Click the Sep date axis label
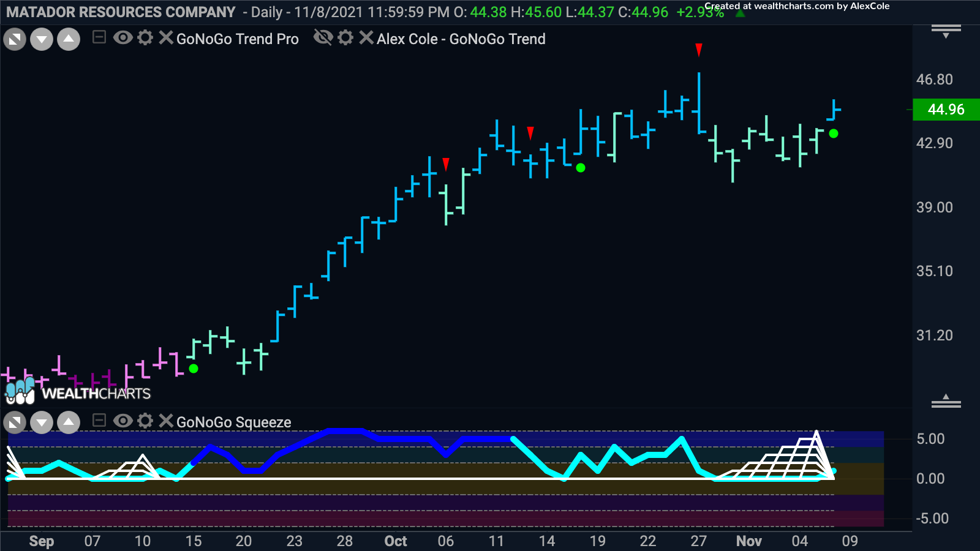The height and width of the screenshot is (551, 980). click(42, 541)
